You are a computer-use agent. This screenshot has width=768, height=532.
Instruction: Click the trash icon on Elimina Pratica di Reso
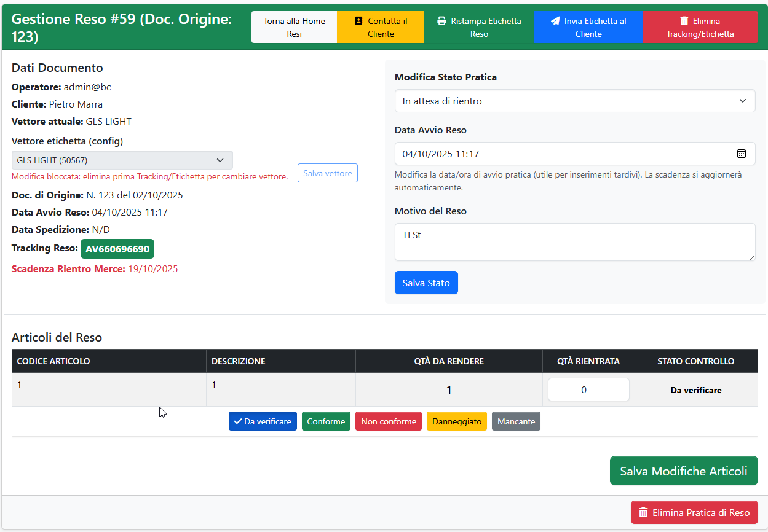click(x=643, y=512)
